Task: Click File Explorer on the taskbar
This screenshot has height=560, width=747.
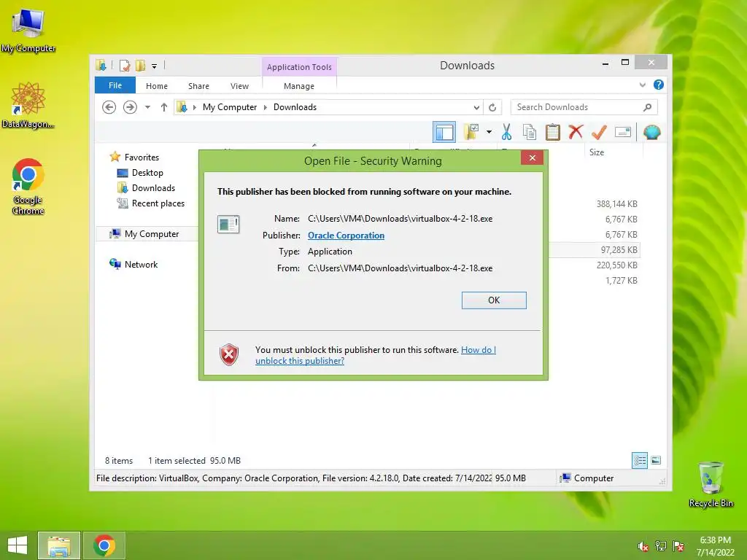Action: point(59,545)
